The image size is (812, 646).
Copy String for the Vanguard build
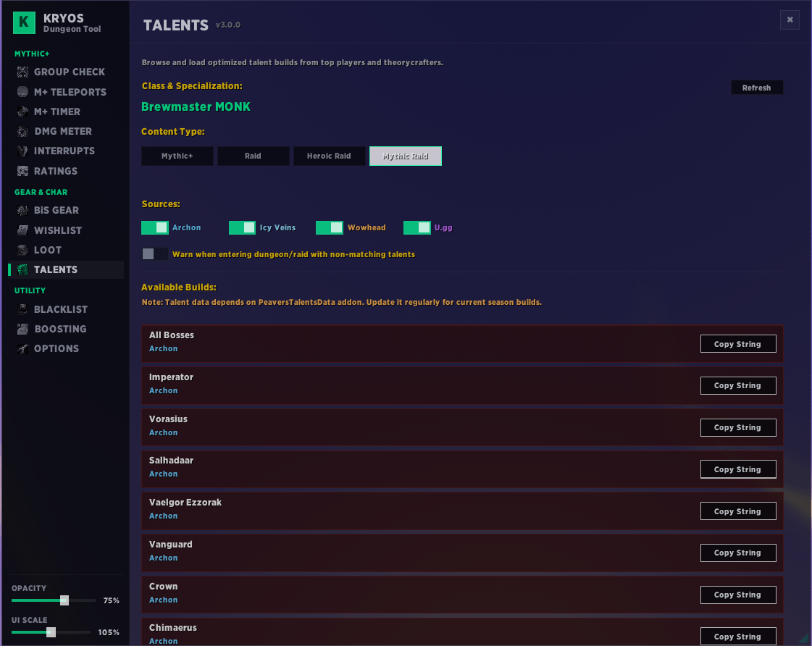(738, 553)
